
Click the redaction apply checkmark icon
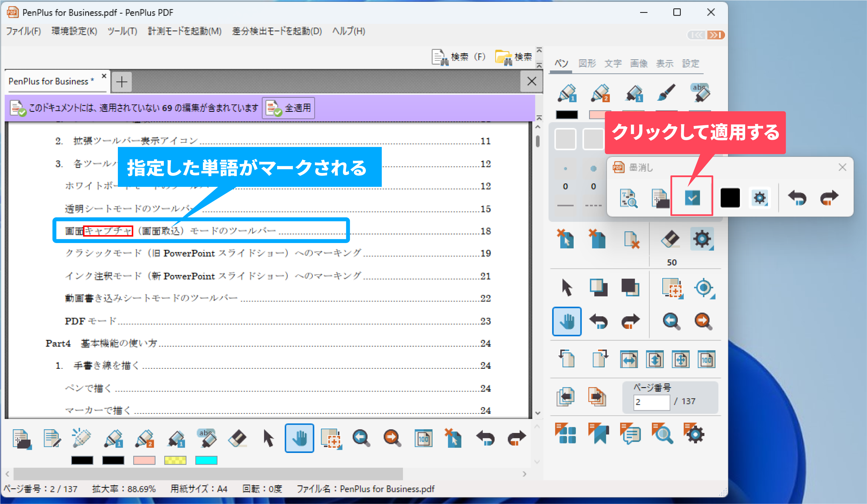692,198
